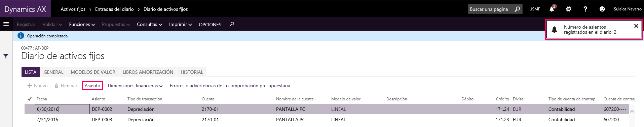Select the 7/31/2016 journal row

tap(327, 120)
